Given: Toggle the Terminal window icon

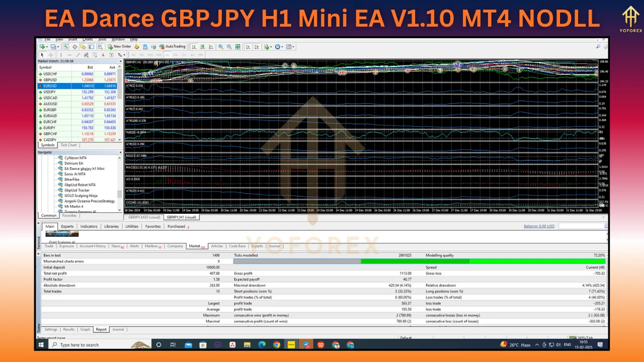Looking at the screenshot, I should click(x=92, y=46).
